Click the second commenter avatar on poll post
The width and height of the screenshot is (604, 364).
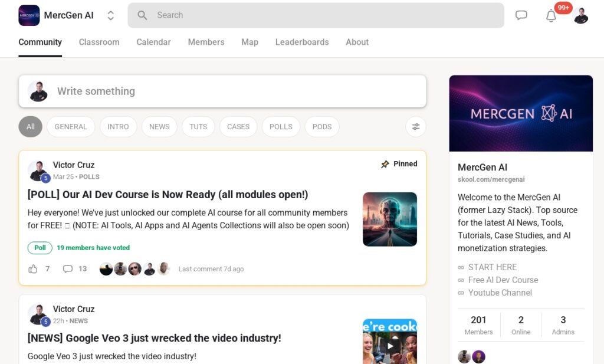[120, 269]
